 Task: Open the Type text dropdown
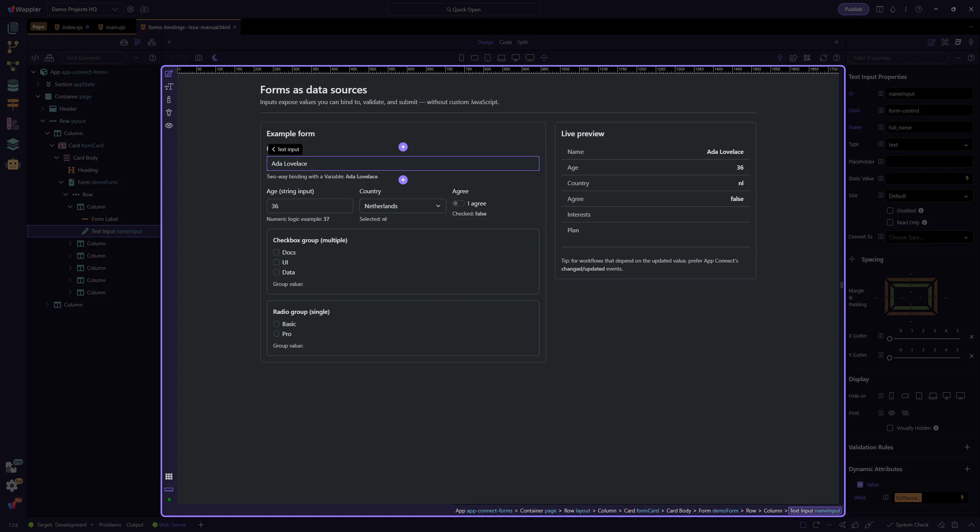coord(929,145)
